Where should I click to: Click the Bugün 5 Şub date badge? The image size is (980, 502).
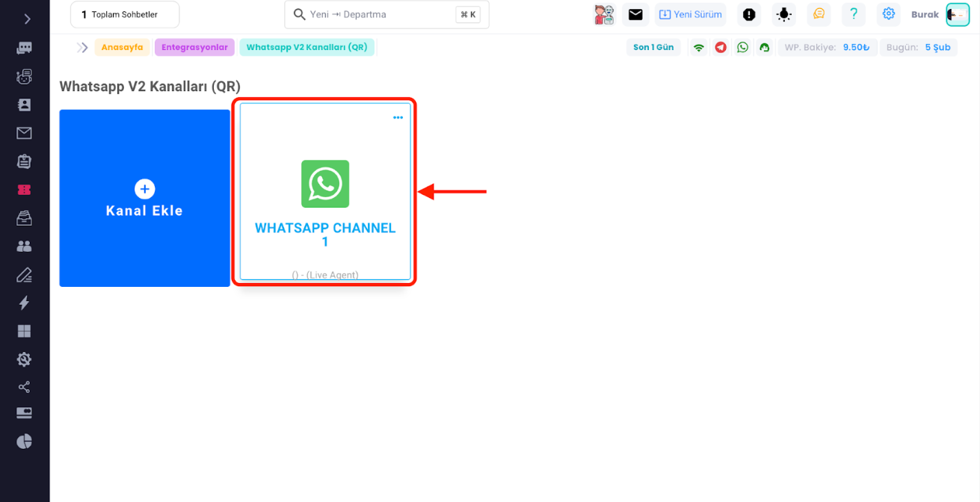[918, 47]
